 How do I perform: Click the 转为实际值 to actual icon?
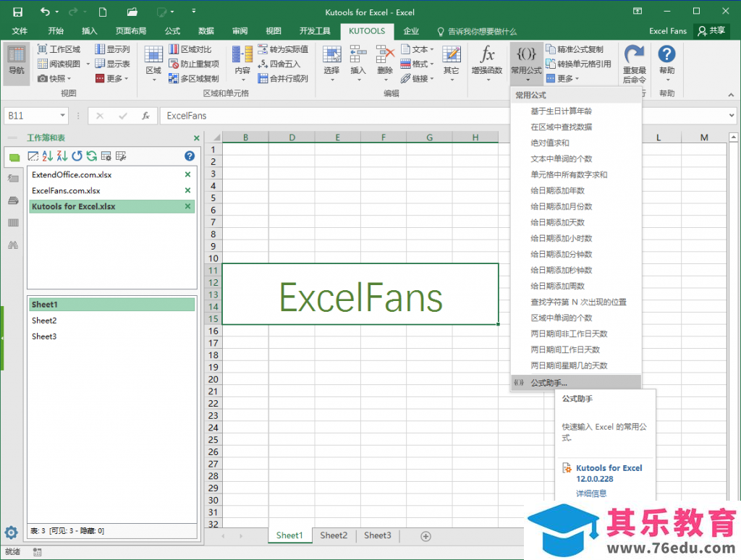[263, 49]
